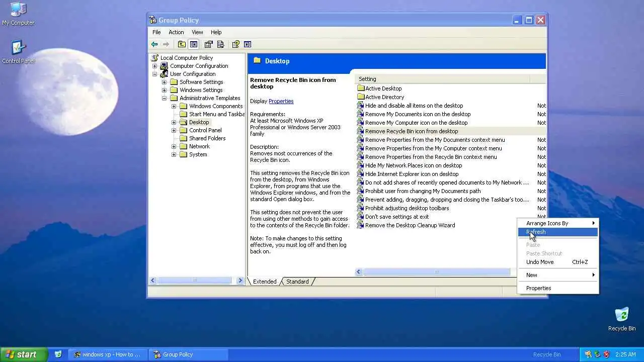The height and width of the screenshot is (362, 644).
Task: Click settings list horizontal scrollbar left arrow
Action: coord(359,272)
